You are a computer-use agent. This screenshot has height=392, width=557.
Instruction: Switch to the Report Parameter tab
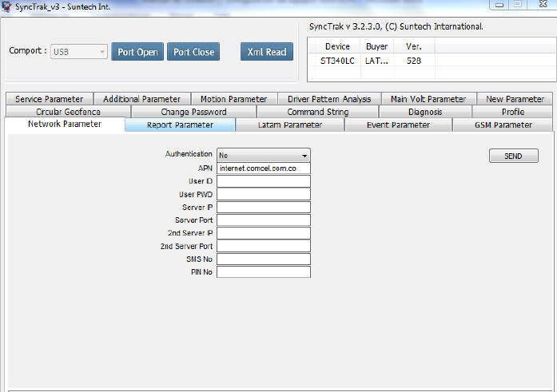[180, 125]
